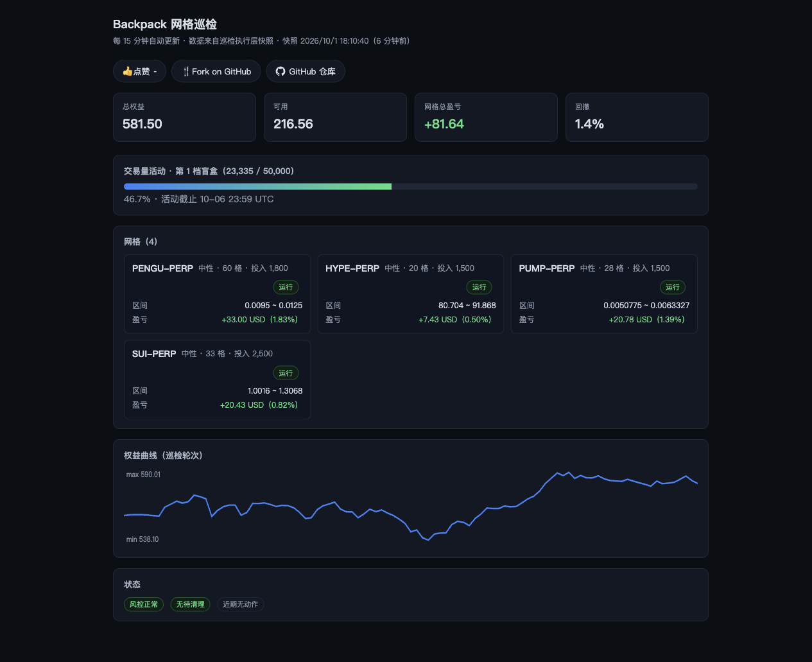Click the thumbs-up 点赞 button
The width and height of the screenshot is (812, 662).
(139, 71)
